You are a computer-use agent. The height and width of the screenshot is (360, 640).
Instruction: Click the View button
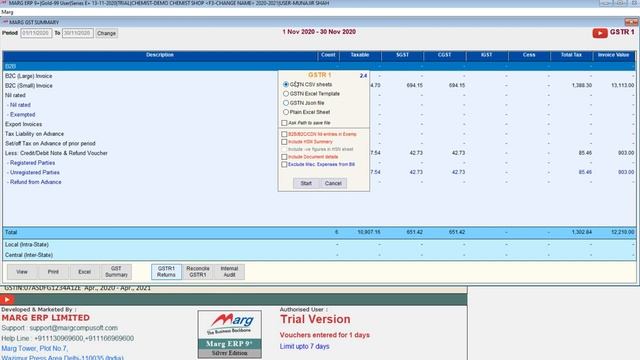coord(22,272)
